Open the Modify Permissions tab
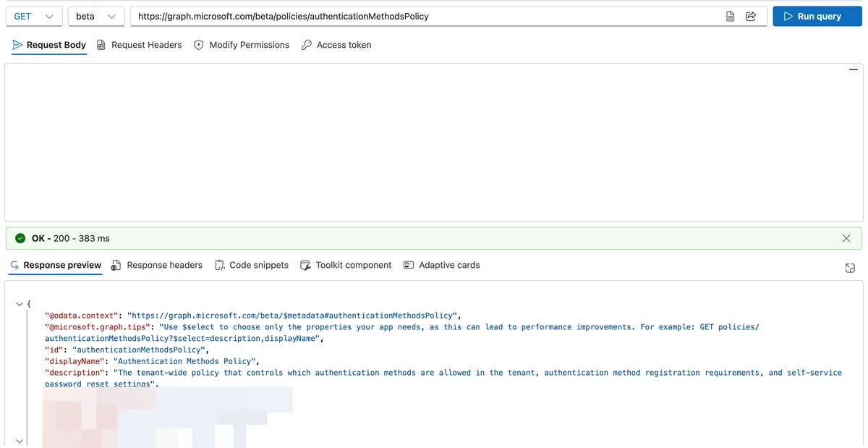 click(x=242, y=45)
